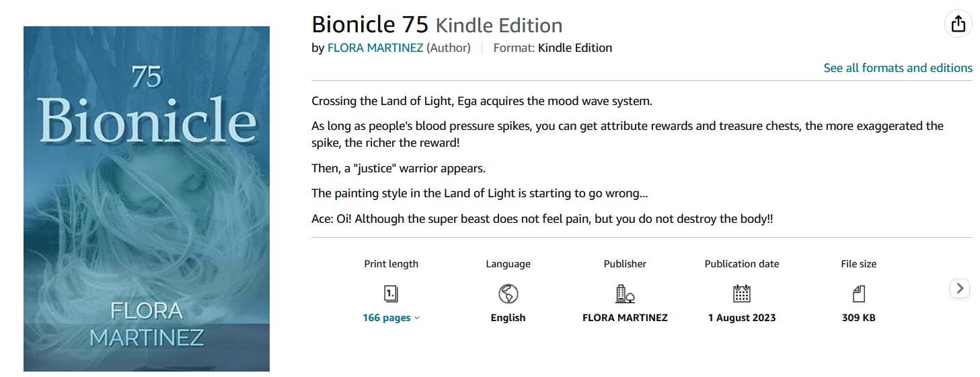Expand the 166 pages dropdown chevron

coord(417,318)
